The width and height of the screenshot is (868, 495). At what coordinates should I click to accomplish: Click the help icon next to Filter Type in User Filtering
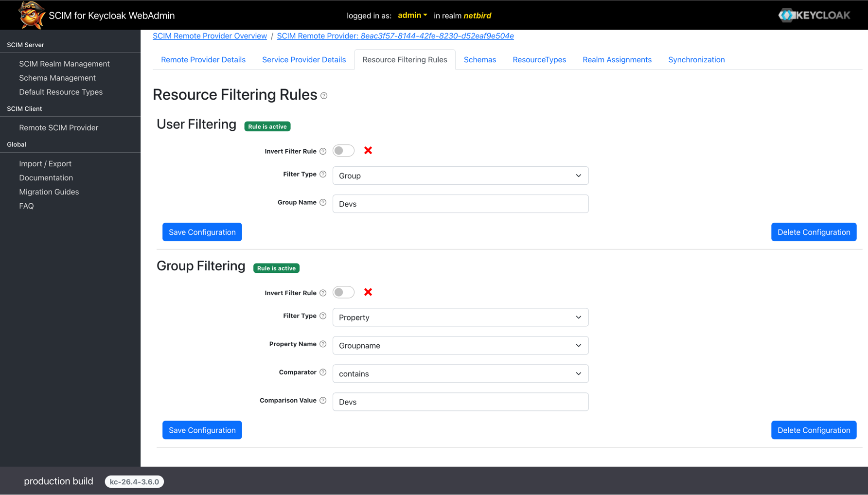(x=322, y=174)
